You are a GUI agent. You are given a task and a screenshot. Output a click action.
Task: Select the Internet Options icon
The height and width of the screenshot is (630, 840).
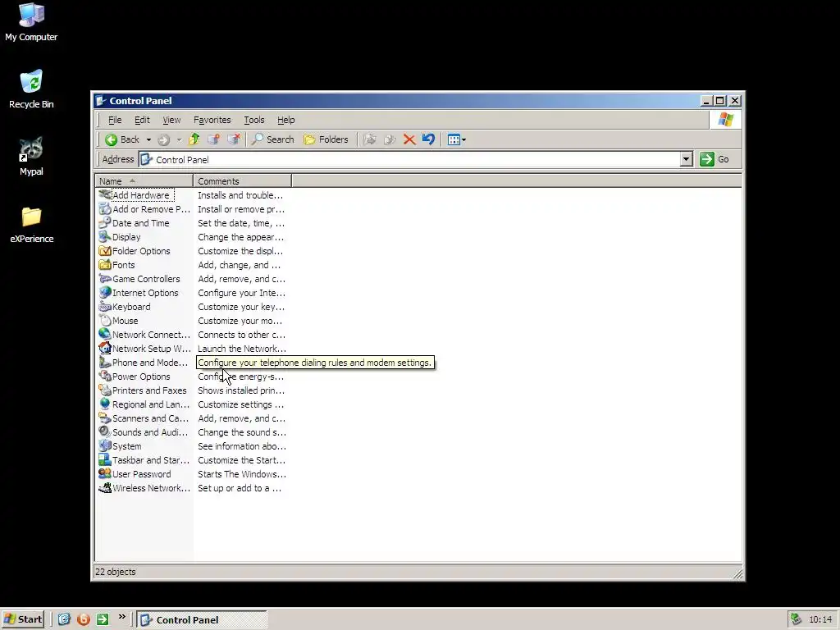105,293
